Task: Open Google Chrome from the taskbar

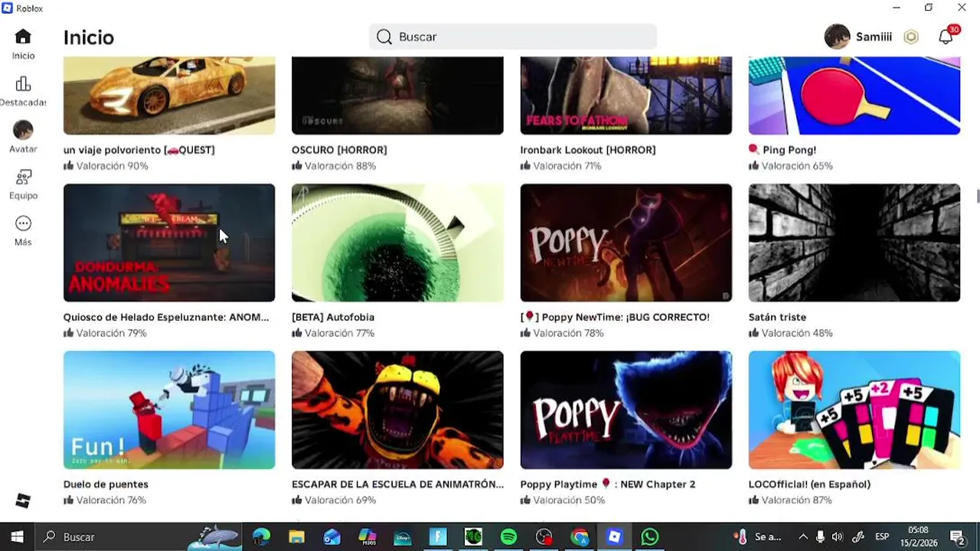Action: (x=580, y=537)
